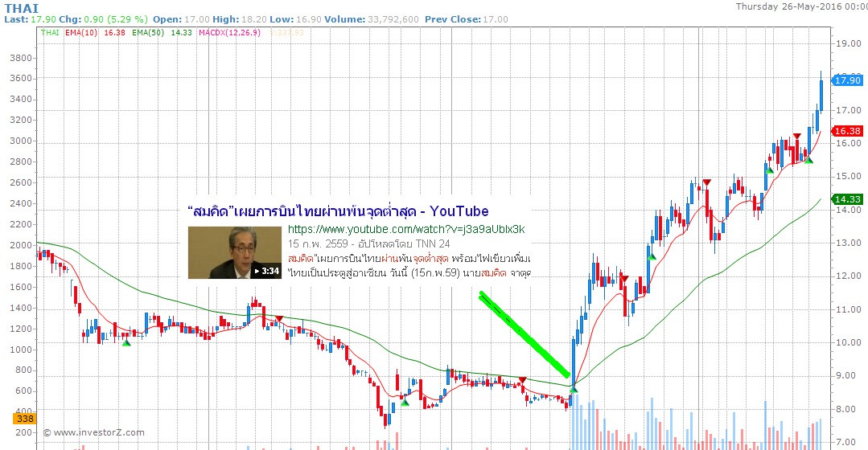Click the green buy triangle where the big rally starts
The image size is (868, 450).
click(x=574, y=389)
